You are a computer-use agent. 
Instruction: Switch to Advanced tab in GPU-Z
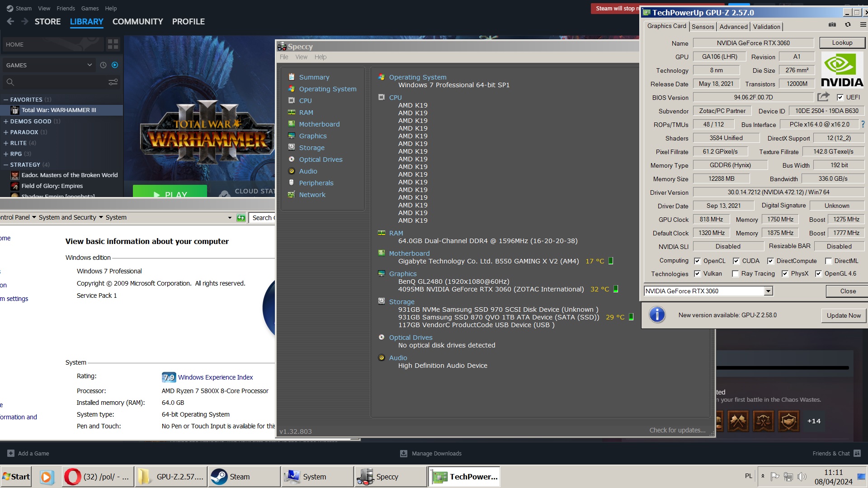click(733, 27)
